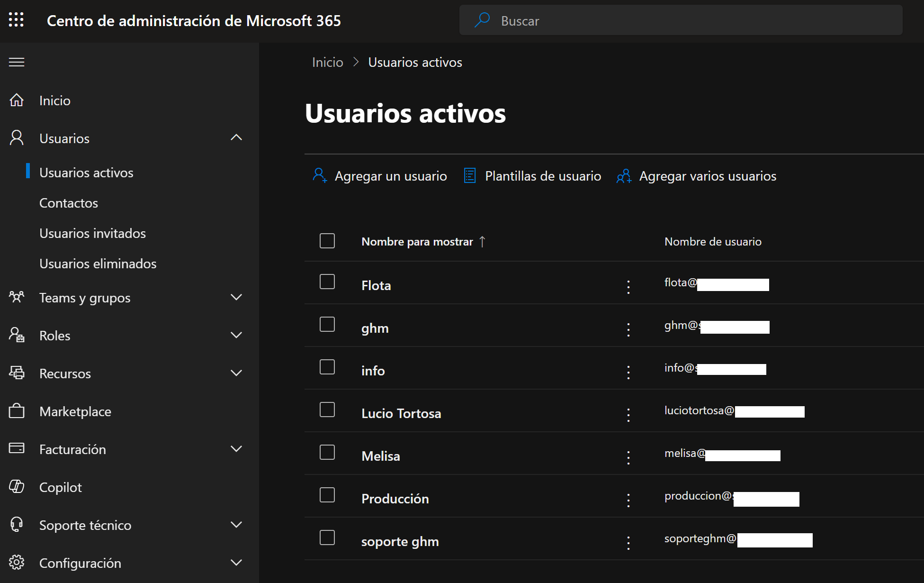Image resolution: width=924 pixels, height=583 pixels.
Task: Open more options for Lucio Tortosa
Action: (628, 415)
